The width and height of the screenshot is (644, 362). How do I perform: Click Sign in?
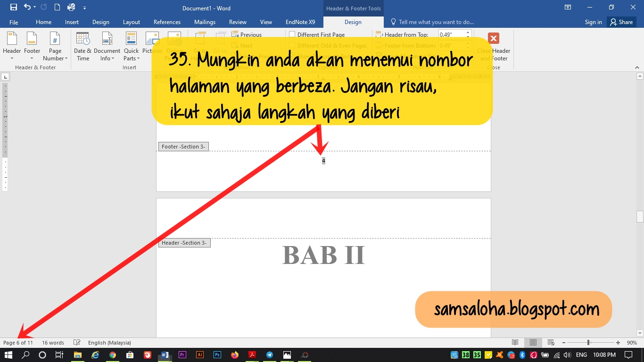pyautogui.click(x=593, y=22)
